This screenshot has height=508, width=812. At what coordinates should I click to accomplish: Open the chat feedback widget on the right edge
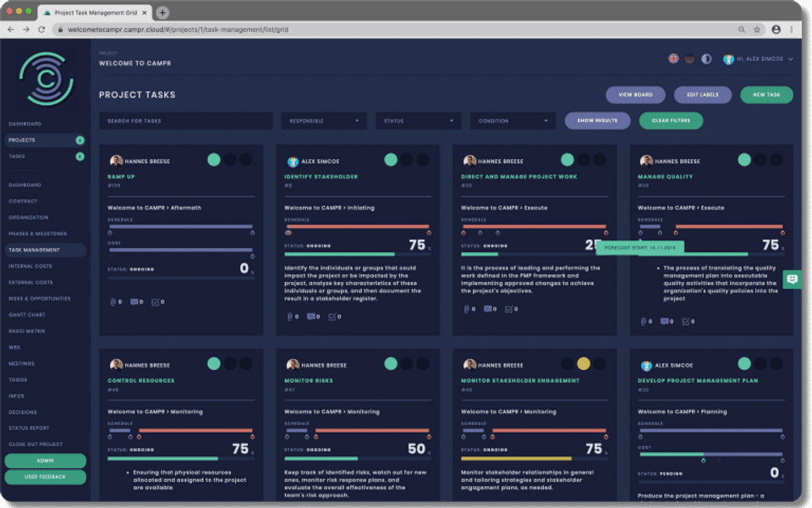[793, 279]
